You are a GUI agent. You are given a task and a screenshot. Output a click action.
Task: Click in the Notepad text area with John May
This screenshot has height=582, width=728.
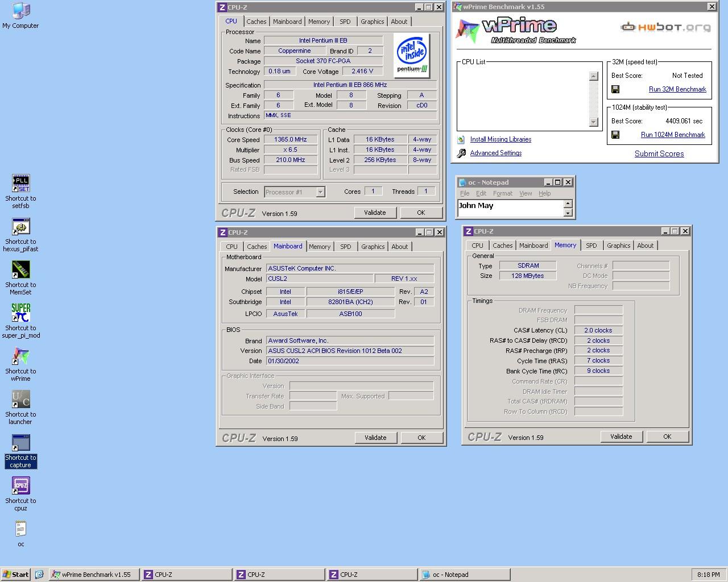pos(510,208)
